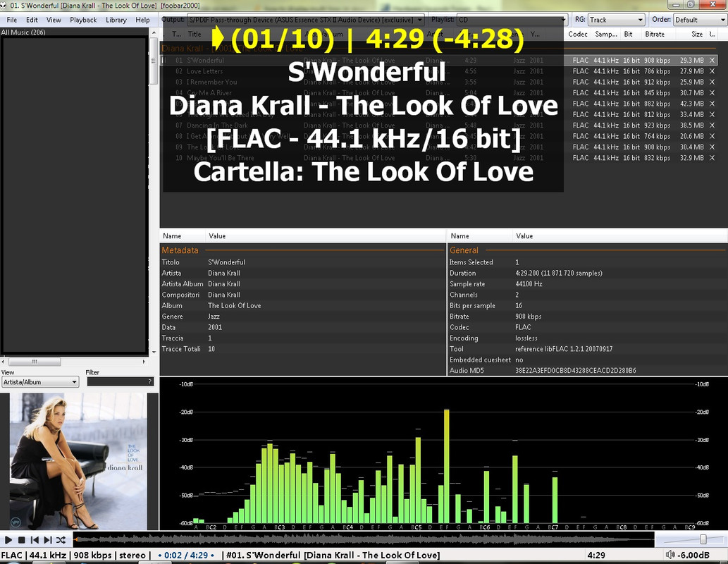Click the volume speaker icon

coord(670,555)
